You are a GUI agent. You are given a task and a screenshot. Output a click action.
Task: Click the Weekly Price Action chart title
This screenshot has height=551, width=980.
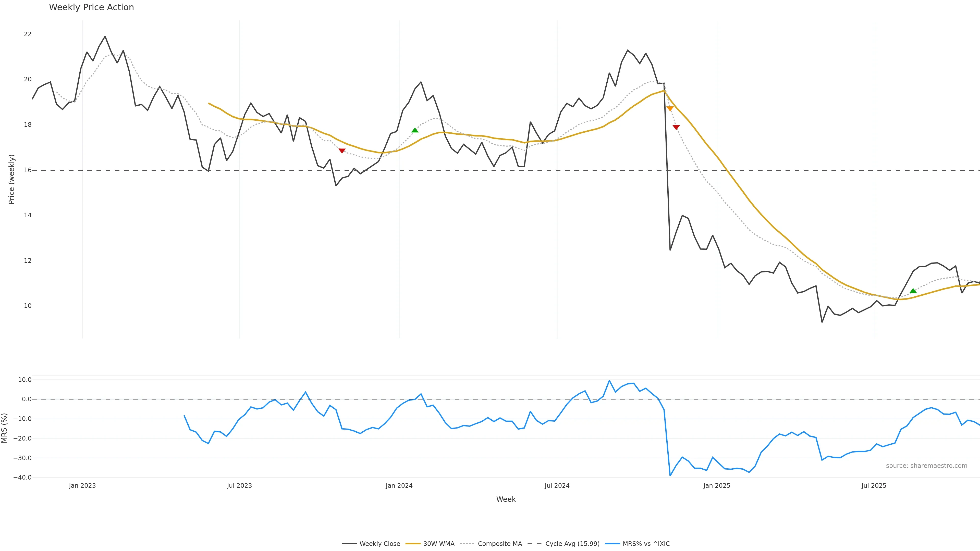point(91,7)
